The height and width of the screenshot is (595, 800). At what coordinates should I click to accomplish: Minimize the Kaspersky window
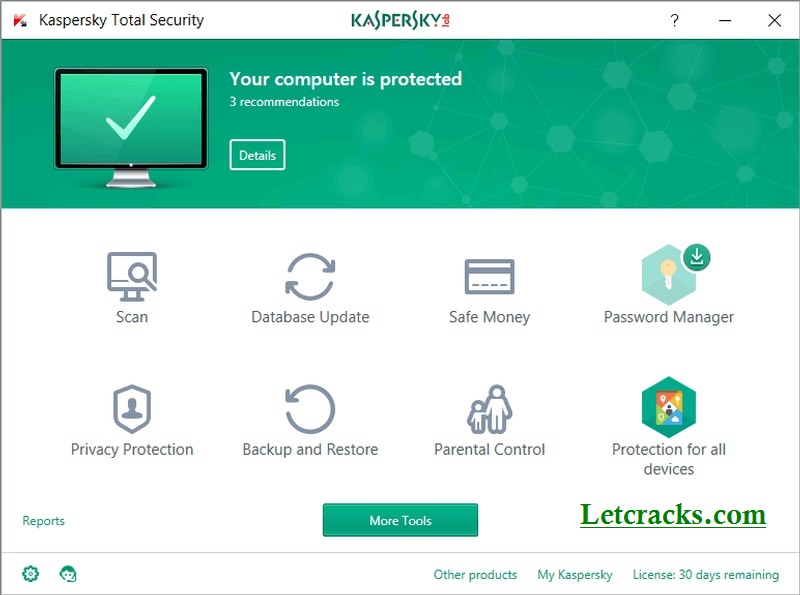click(725, 20)
